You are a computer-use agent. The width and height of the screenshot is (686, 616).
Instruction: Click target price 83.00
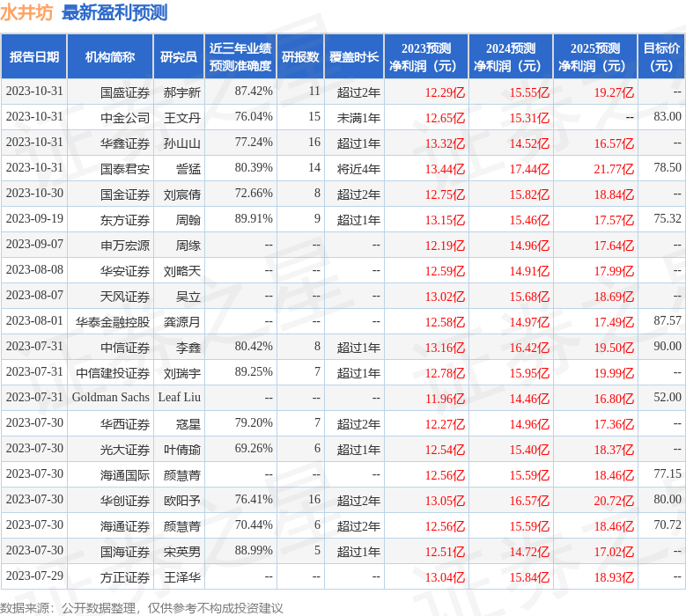tap(668, 116)
